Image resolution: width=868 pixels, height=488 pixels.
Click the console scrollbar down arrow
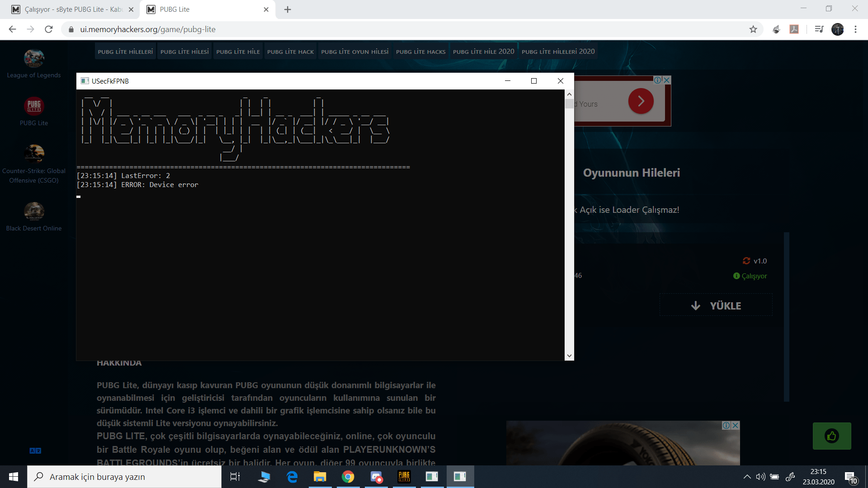pos(569,356)
